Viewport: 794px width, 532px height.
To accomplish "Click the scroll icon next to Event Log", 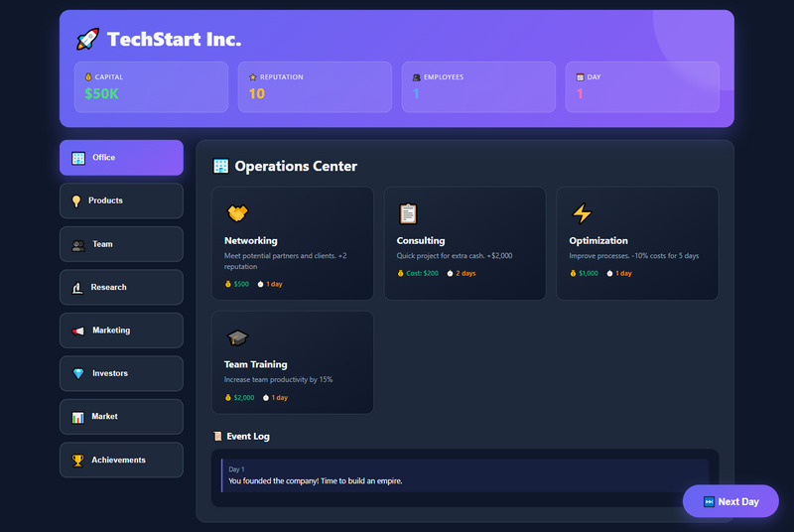I will click(217, 436).
